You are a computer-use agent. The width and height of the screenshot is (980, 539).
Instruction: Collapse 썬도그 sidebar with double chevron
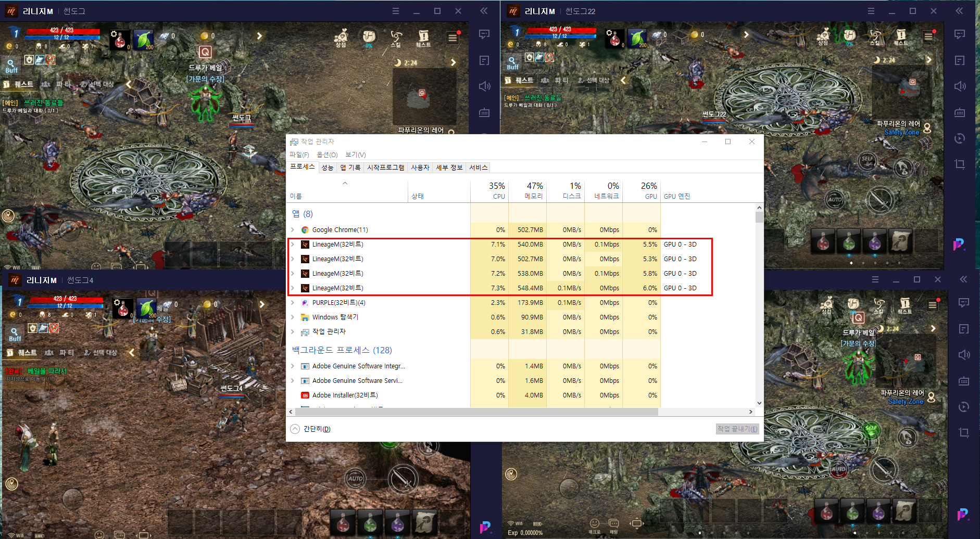[x=484, y=11]
